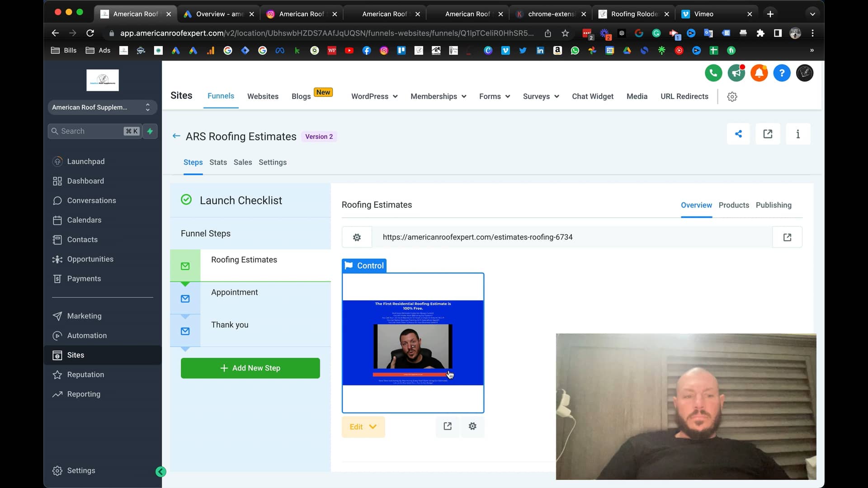Image resolution: width=868 pixels, height=488 pixels.
Task: Click the Launch Checklist check circle
Action: tap(186, 200)
